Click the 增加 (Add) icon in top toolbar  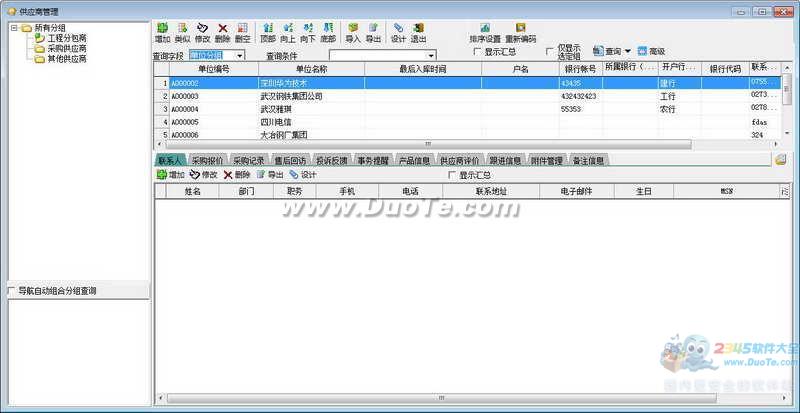tap(162, 31)
